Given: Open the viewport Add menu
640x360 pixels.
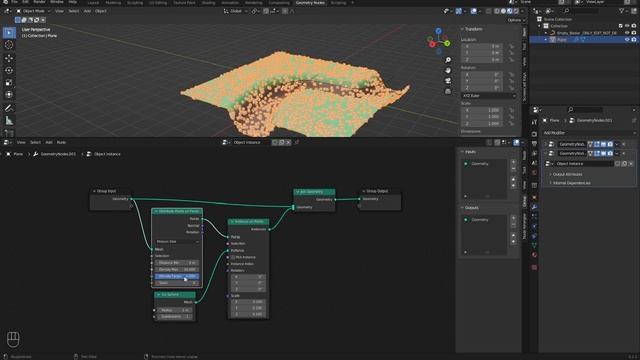Looking at the screenshot, I should click(87, 11).
